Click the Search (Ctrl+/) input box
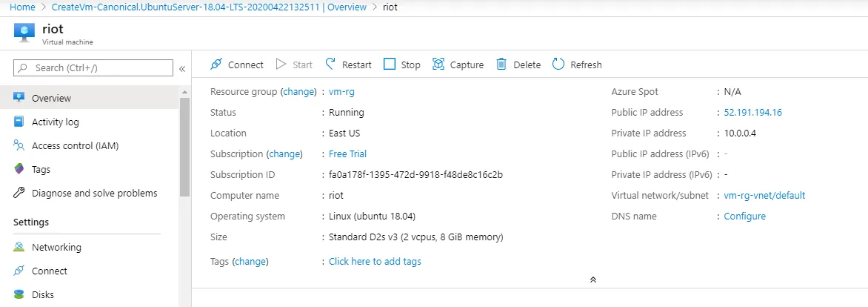This screenshot has height=307, width=868. [93, 67]
